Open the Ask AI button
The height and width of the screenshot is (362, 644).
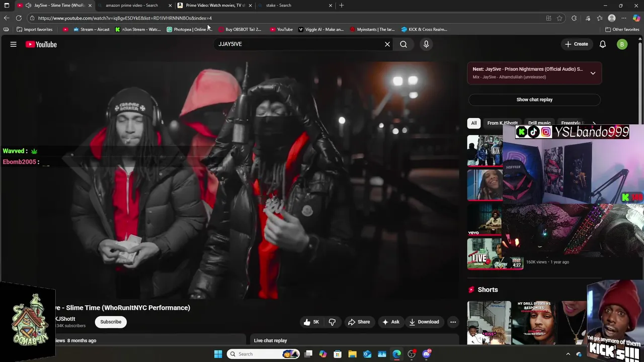click(x=391, y=322)
